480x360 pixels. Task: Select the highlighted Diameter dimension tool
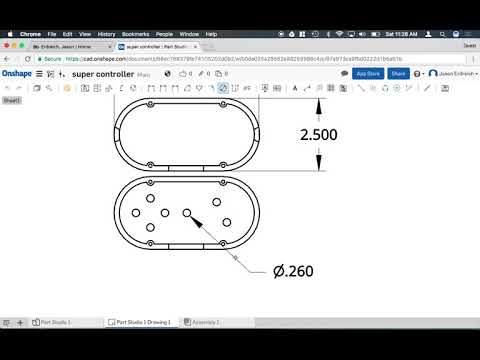click(223, 88)
